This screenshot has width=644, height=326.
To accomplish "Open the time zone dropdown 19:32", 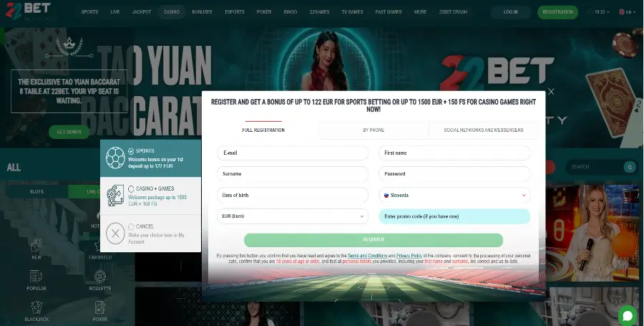I will coord(599,12).
